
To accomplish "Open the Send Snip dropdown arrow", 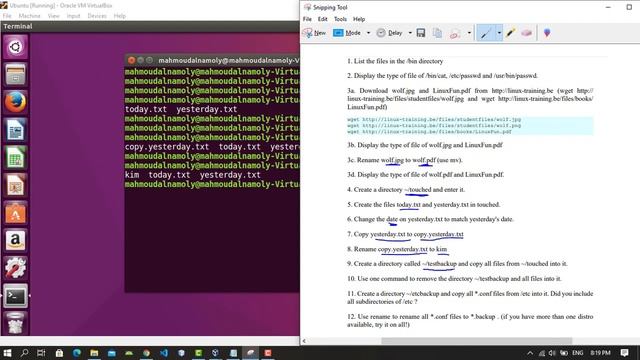I will [469, 33].
